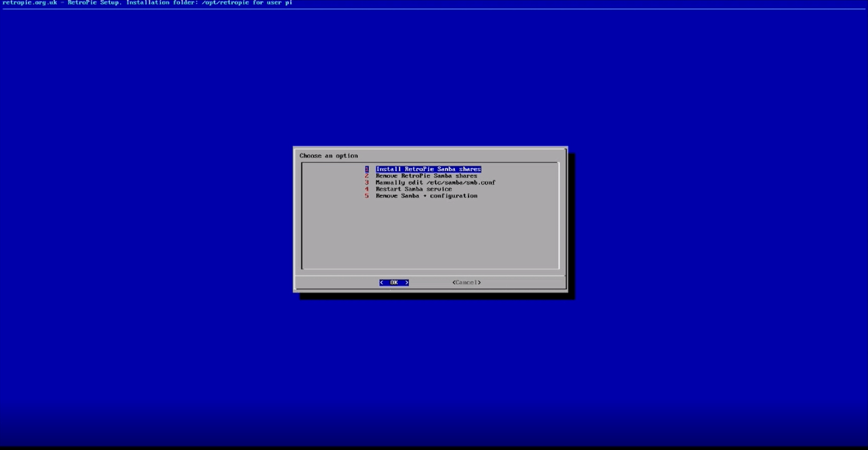Image resolution: width=868 pixels, height=450 pixels.
Task: Click the Cancel button
Action: coord(467,282)
